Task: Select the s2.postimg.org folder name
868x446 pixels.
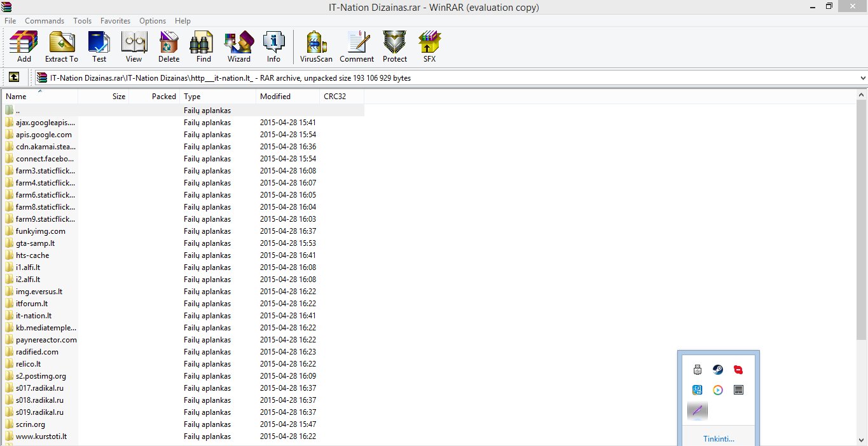Action: coord(41,376)
